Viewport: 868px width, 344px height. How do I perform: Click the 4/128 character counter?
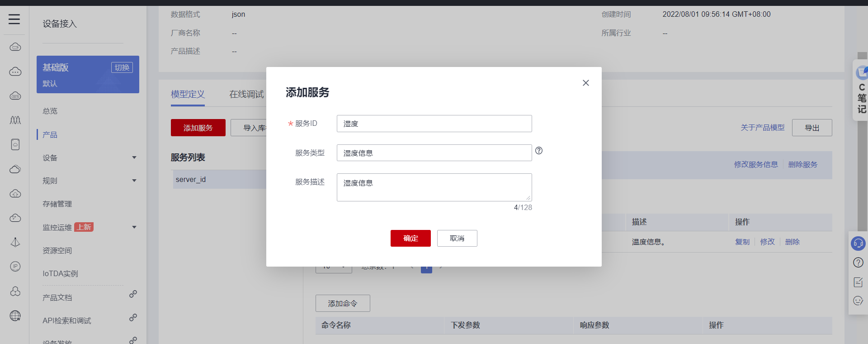click(523, 208)
